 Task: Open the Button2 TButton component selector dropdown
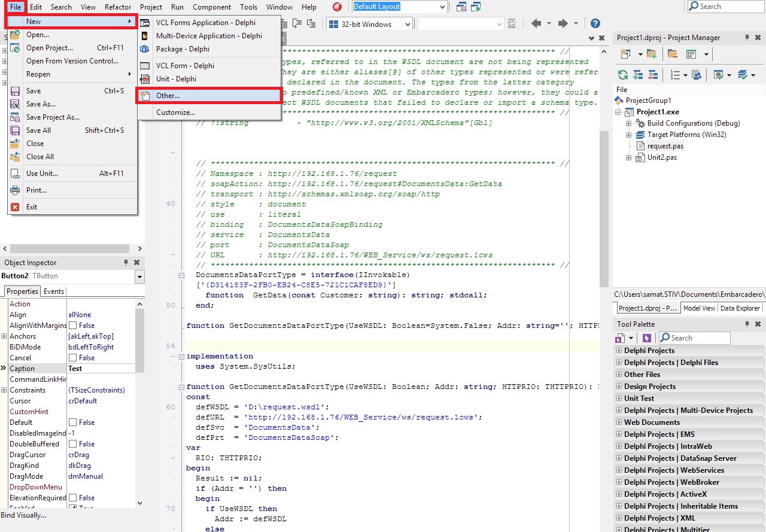[139, 276]
